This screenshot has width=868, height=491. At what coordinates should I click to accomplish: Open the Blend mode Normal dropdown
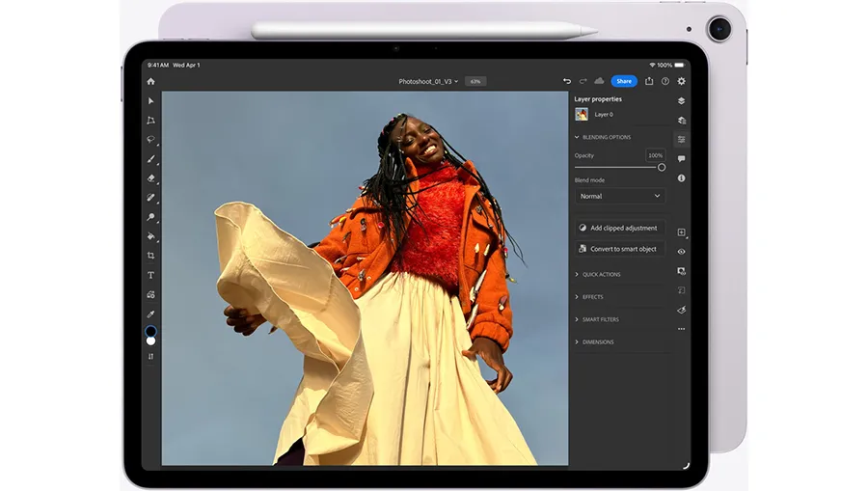pyautogui.click(x=619, y=196)
